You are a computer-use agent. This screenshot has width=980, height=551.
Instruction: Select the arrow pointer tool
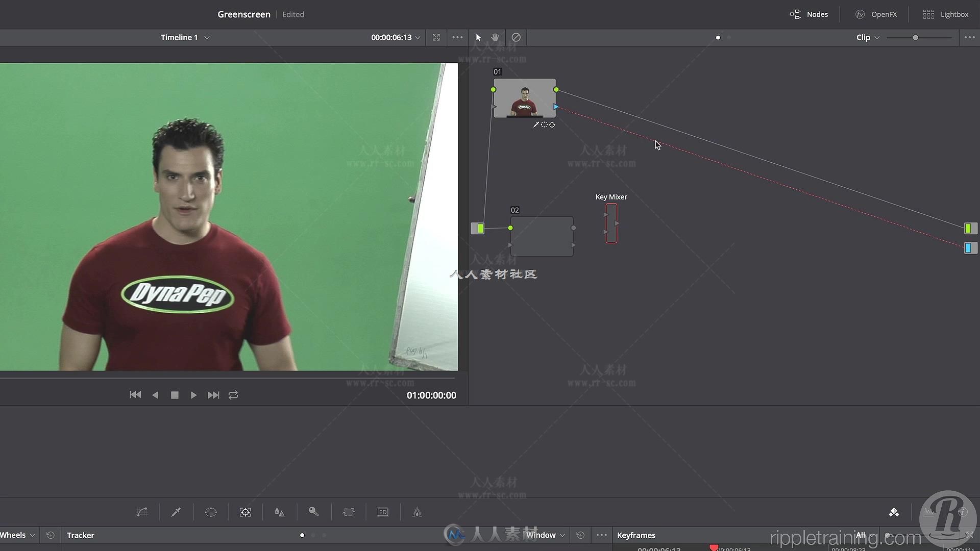[x=478, y=37]
